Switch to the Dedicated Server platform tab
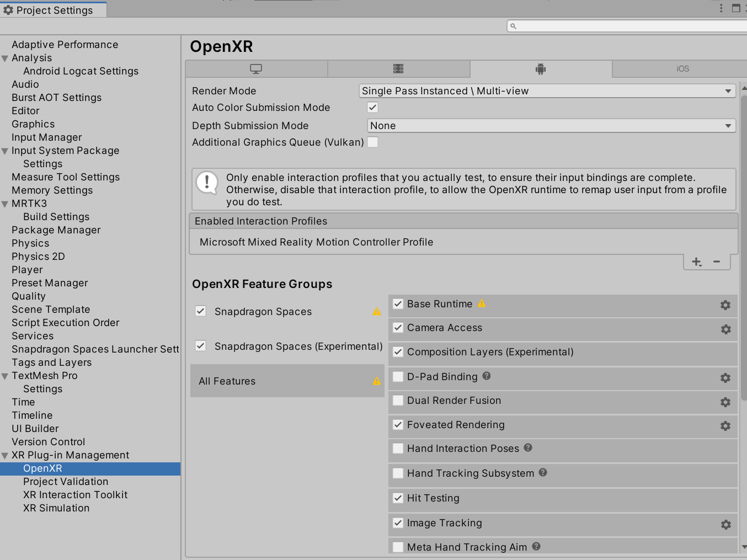747x560 pixels. coord(398,69)
